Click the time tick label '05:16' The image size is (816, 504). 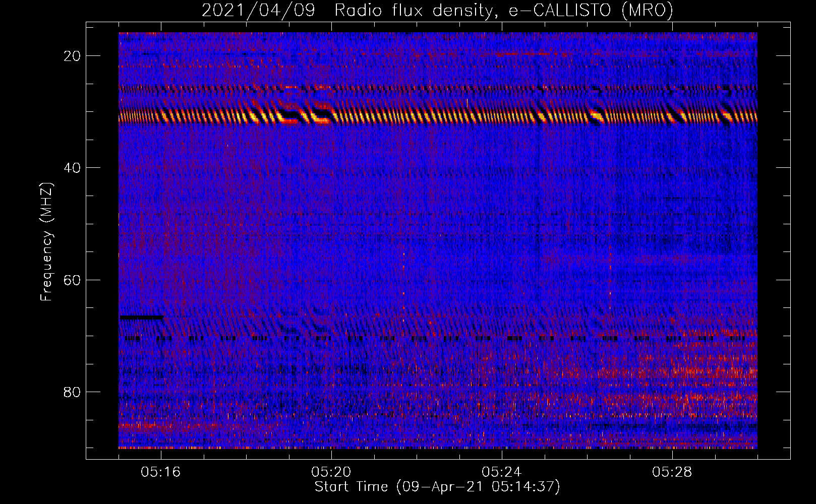pos(161,472)
